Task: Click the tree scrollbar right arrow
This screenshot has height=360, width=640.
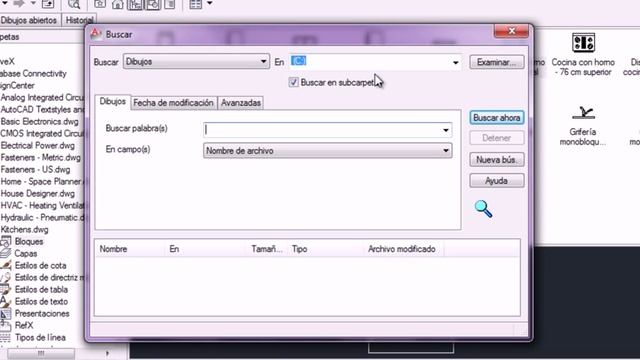Action: [x=107, y=353]
